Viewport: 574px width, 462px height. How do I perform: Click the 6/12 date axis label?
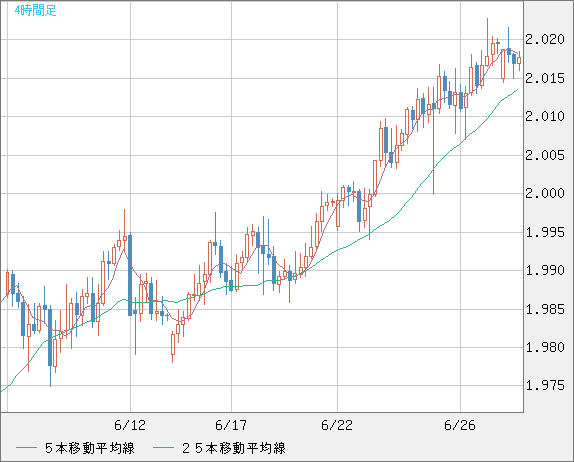(130, 425)
